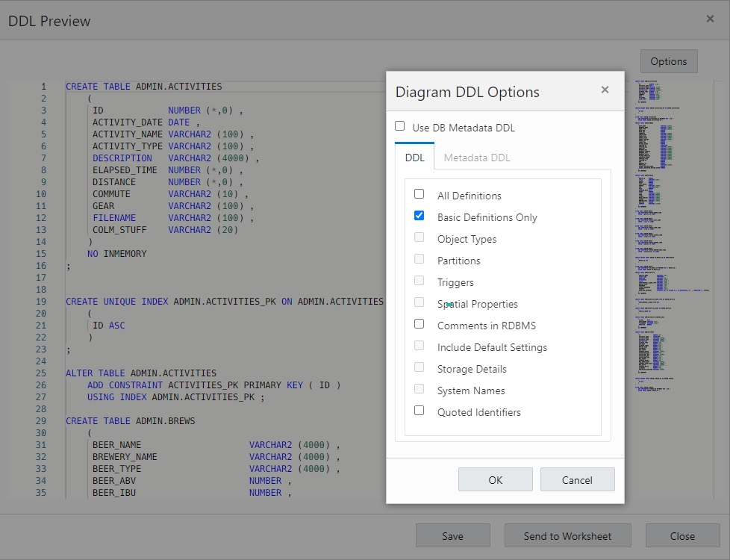Switch to the Metadata DDL tab
This screenshot has width=730, height=560.
(x=476, y=157)
